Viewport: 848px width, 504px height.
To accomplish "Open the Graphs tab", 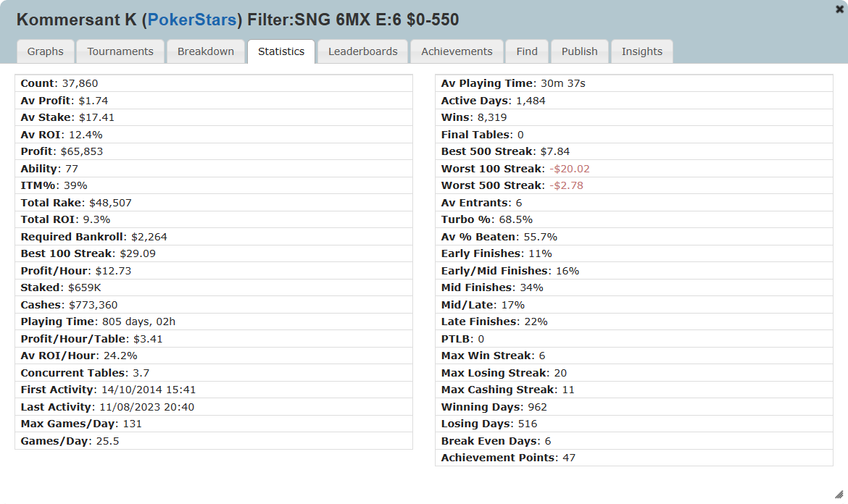I will (46, 51).
